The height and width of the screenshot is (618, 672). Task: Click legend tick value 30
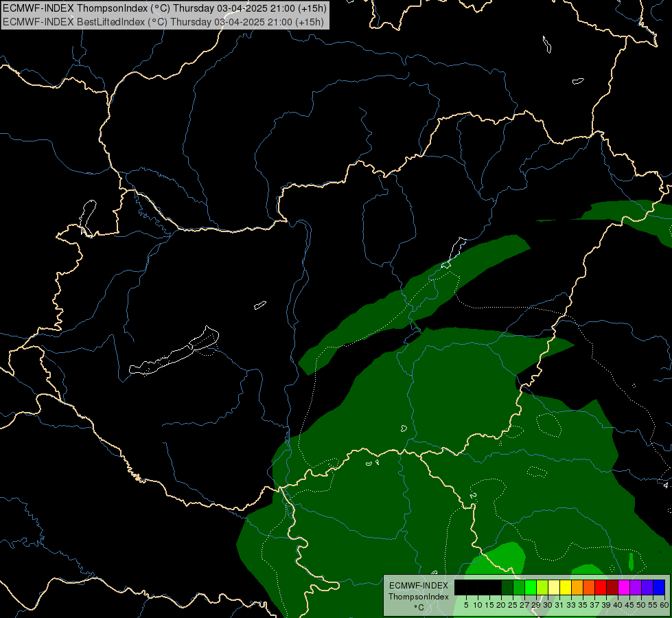click(548, 605)
